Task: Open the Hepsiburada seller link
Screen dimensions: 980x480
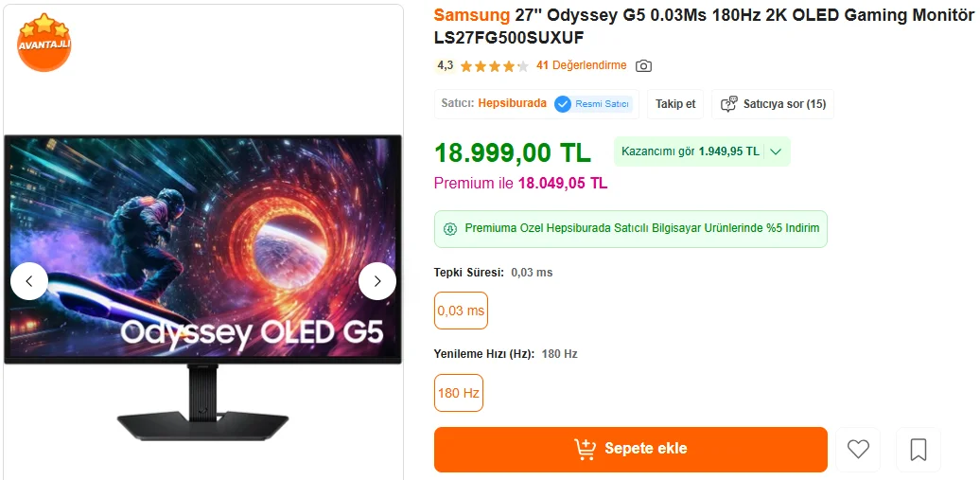Action: pyautogui.click(x=513, y=103)
